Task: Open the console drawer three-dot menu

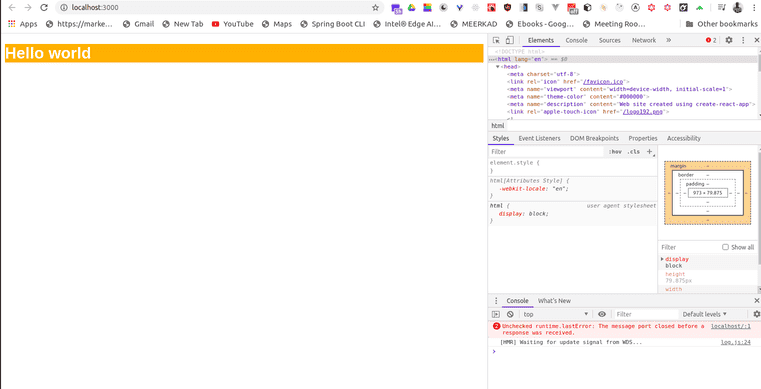Action: click(x=496, y=301)
